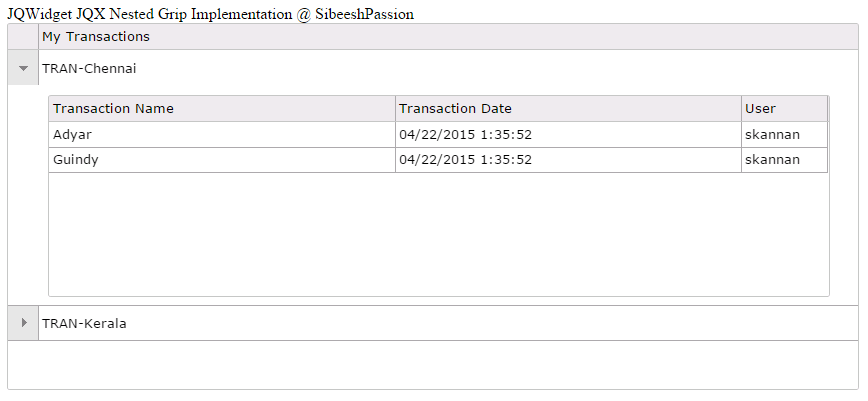The image size is (868, 401).
Task: Click the divider between Date and User headers
Action: (x=741, y=109)
